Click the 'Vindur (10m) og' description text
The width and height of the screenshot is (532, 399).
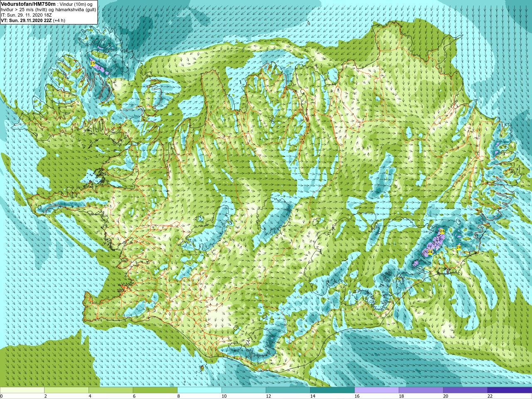tap(76, 4)
